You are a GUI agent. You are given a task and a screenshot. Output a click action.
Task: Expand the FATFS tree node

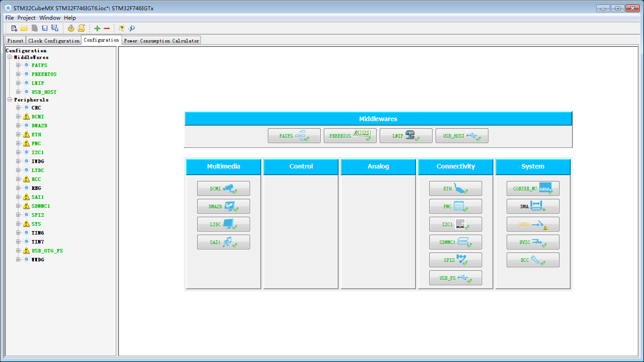[18, 65]
